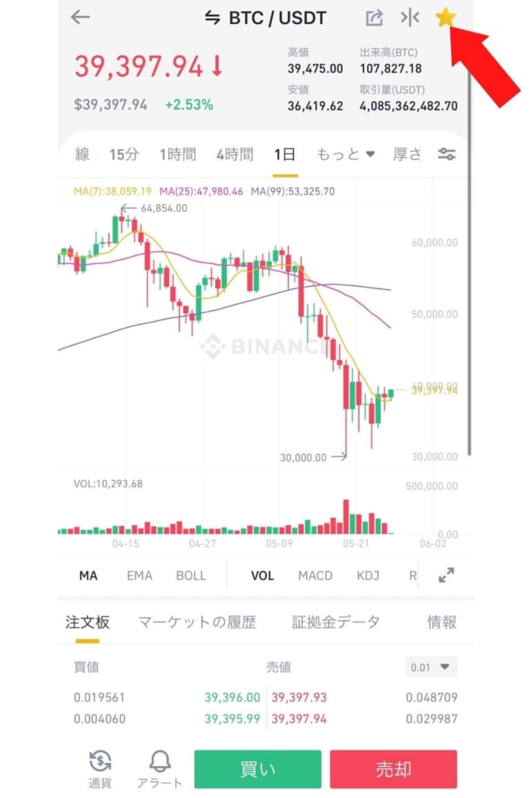Select the 15分 interval
The image size is (532, 798).
click(124, 154)
